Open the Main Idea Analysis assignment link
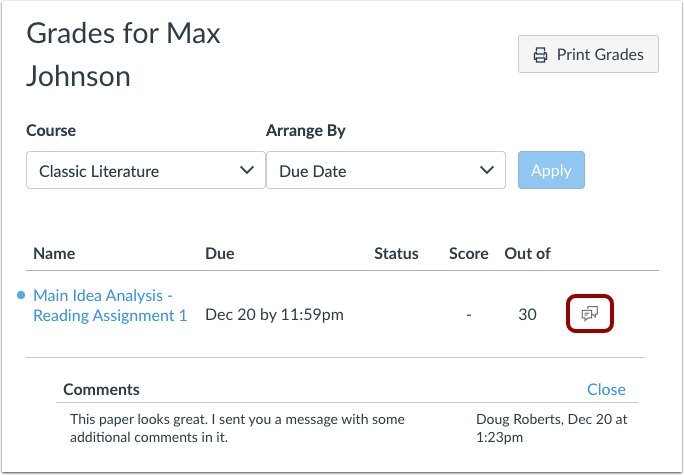Screen dimensions: 684x475 [110, 305]
